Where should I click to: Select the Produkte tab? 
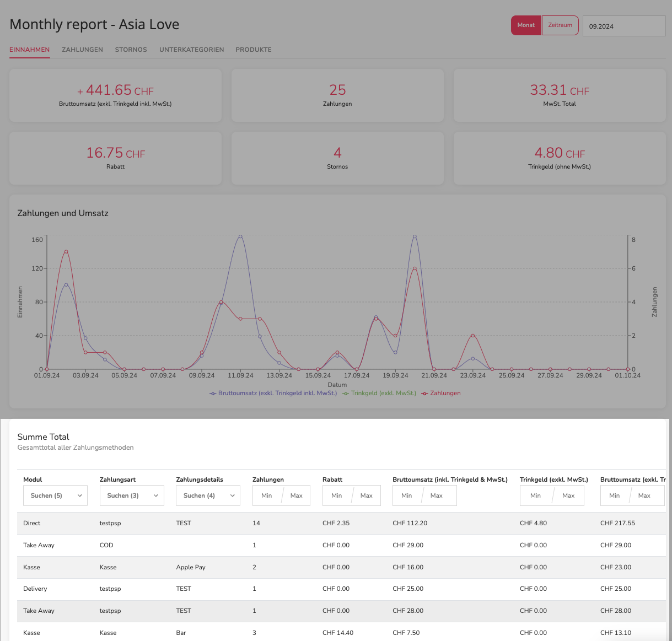point(254,50)
